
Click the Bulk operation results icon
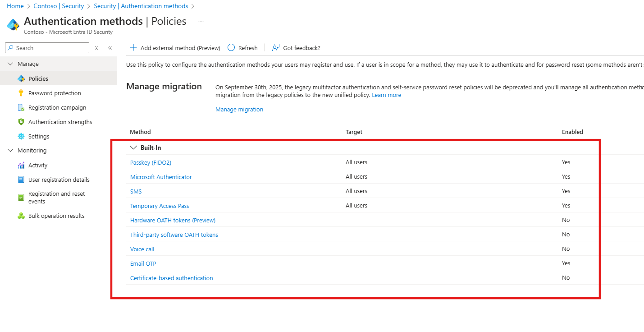[x=21, y=216]
